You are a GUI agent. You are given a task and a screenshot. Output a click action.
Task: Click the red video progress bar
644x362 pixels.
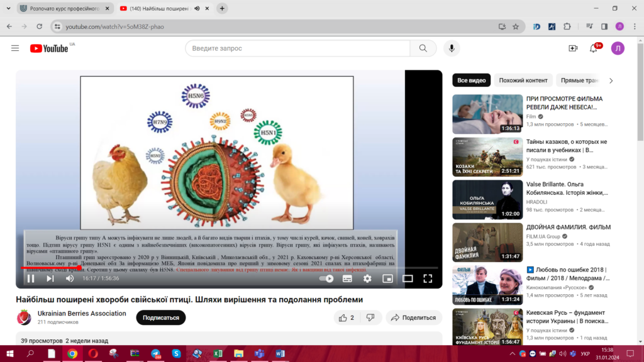pos(50,267)
